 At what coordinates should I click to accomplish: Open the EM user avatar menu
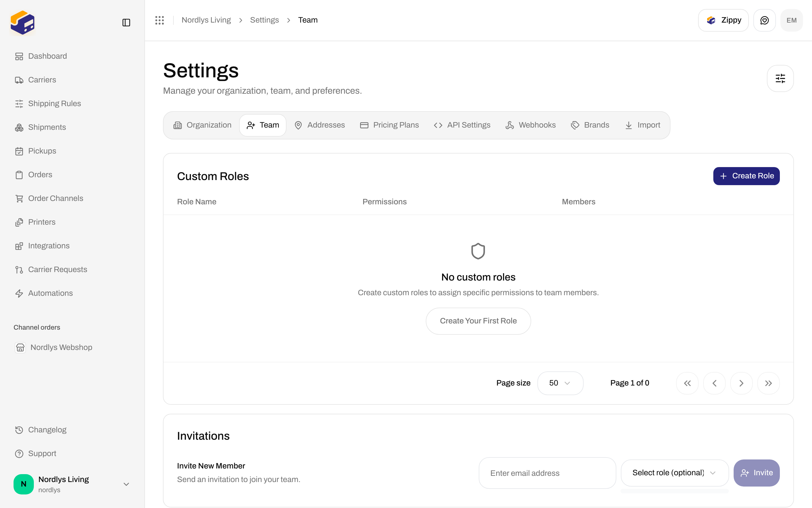791,20
